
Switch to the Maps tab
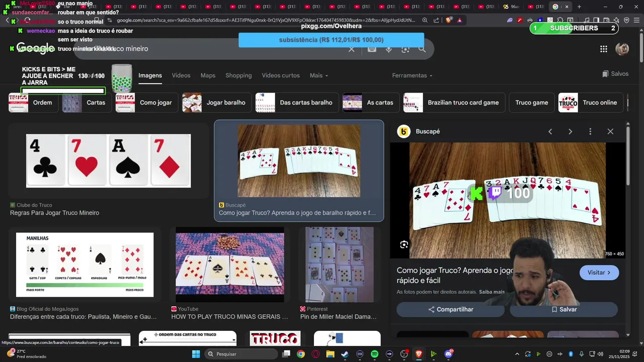(x=208, y=75)
